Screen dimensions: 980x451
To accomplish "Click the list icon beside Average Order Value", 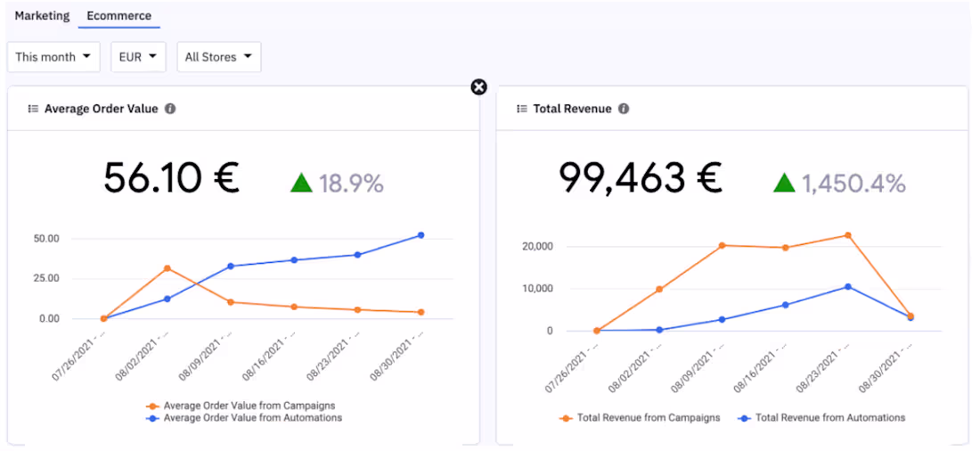I will point(33,109).
